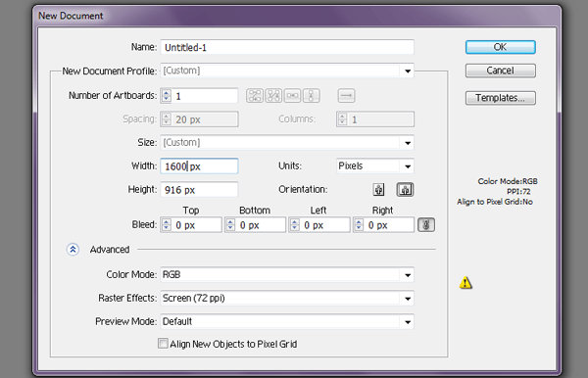Click Align to Pixel Grid:No summary text
The width and height of the screenshot is (588, 378).
[x=495, y=202]
